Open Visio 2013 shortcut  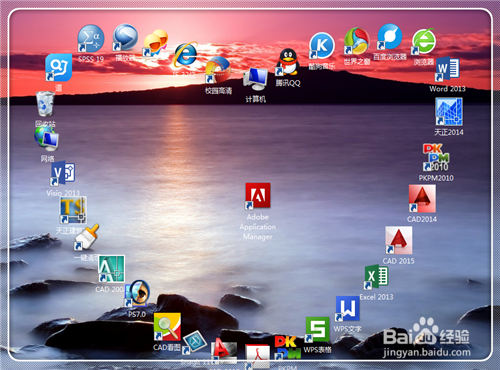tap(63, 173)
